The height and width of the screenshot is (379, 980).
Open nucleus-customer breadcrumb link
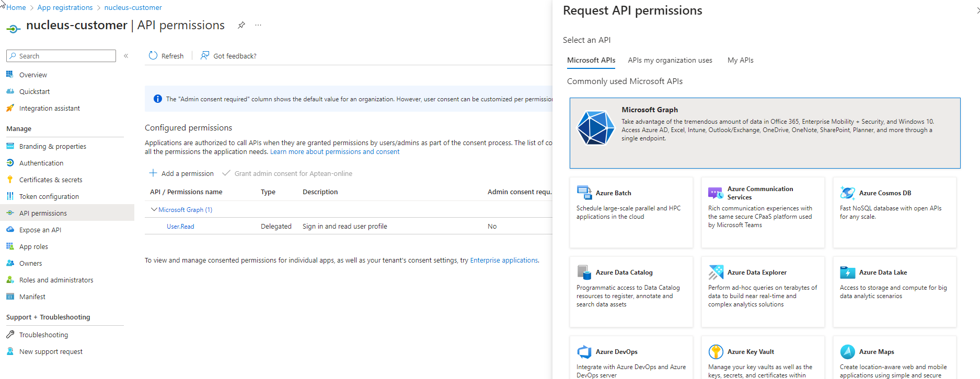pyautogui.click(x=133, y=7)
